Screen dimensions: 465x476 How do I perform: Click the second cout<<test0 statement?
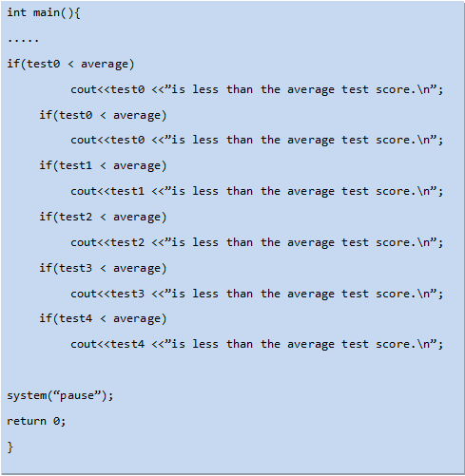[x=257, y=140]
